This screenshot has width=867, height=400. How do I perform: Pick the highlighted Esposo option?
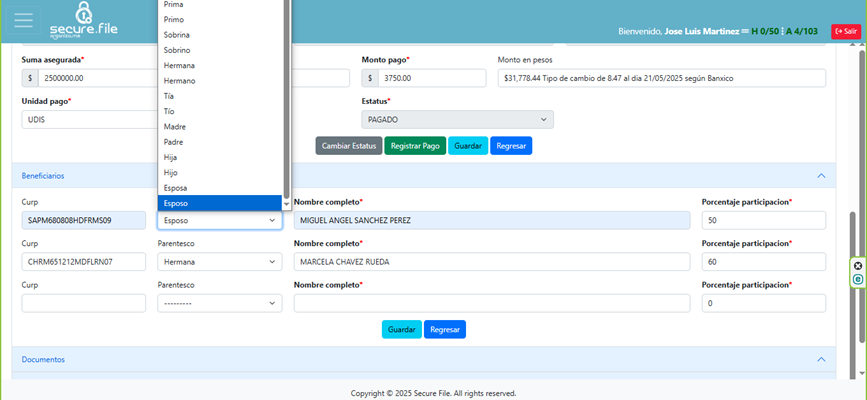pos(176,203)
